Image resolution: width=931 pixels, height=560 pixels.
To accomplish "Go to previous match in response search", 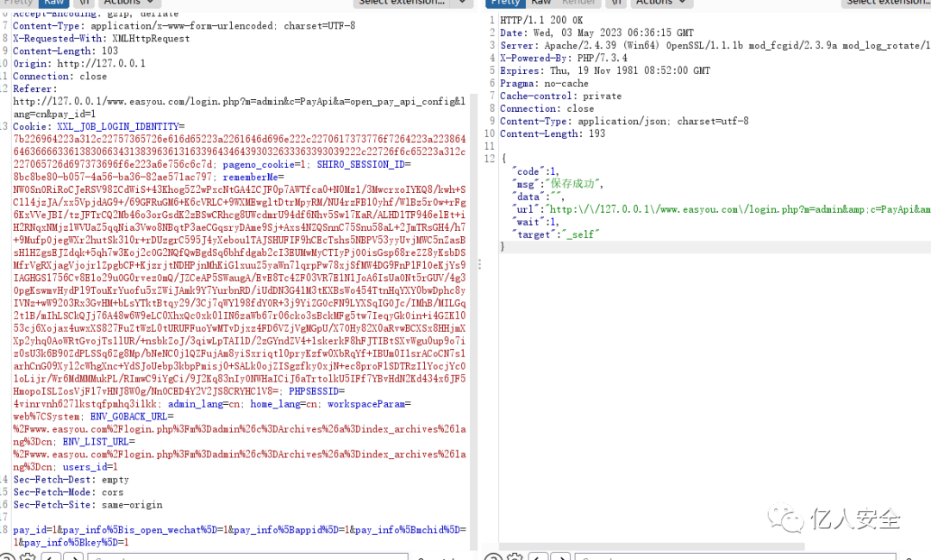I will (537, 557).
